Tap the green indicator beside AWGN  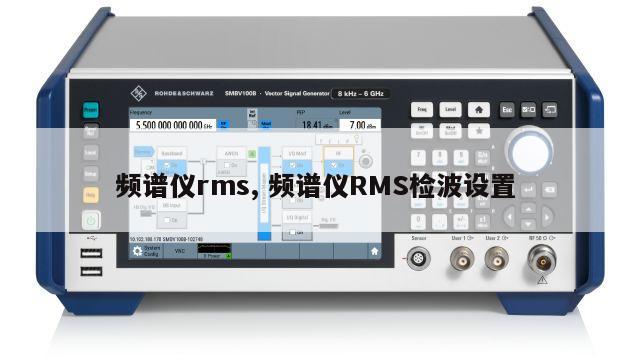[252, 154]
